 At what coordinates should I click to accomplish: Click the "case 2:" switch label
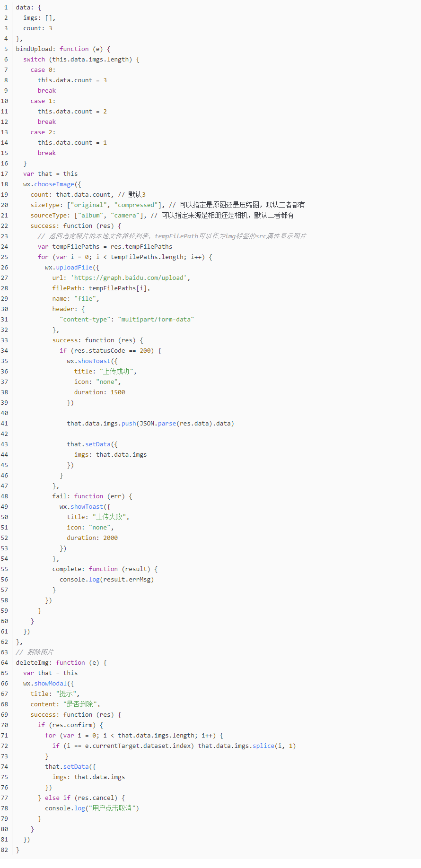click(43, 132)
